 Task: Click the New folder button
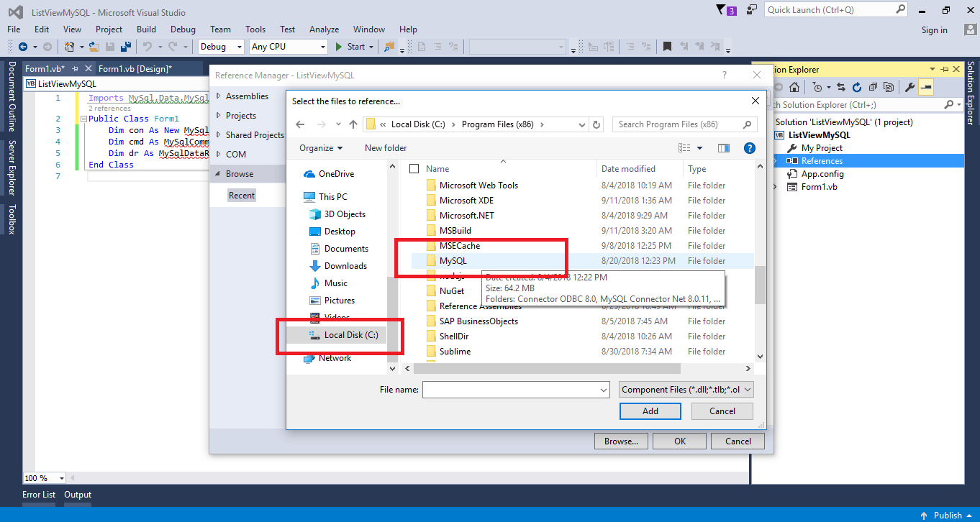point(386,148)
